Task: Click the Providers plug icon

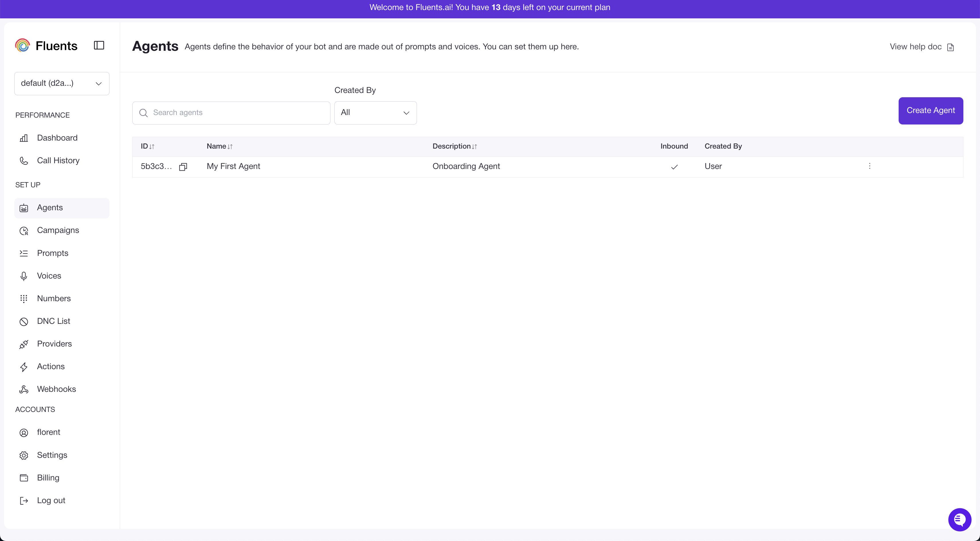Action: [23, 344]
